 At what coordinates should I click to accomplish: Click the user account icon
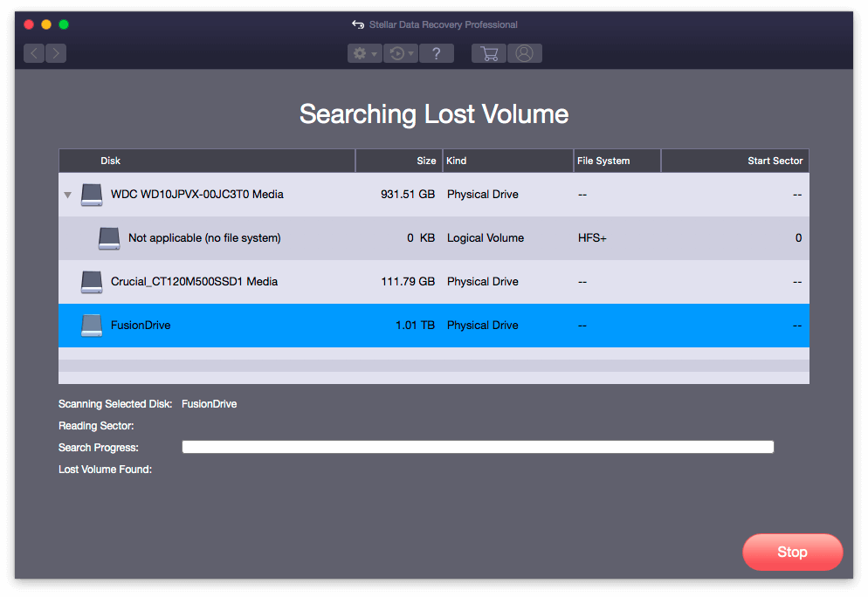click(524, 53)
